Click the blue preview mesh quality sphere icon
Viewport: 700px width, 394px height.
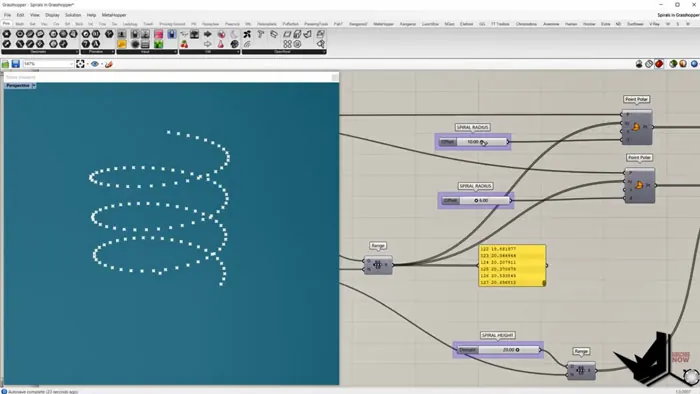coord(694,64)
